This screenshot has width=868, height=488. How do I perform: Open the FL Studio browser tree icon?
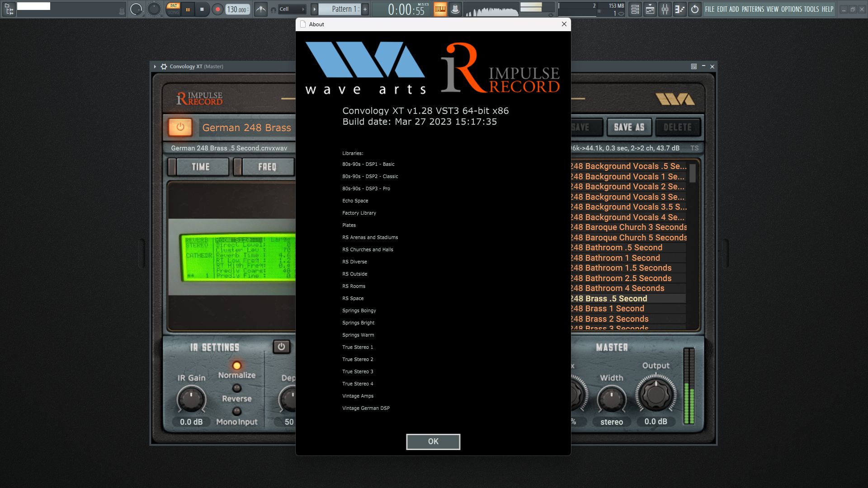tap(9, 9)
